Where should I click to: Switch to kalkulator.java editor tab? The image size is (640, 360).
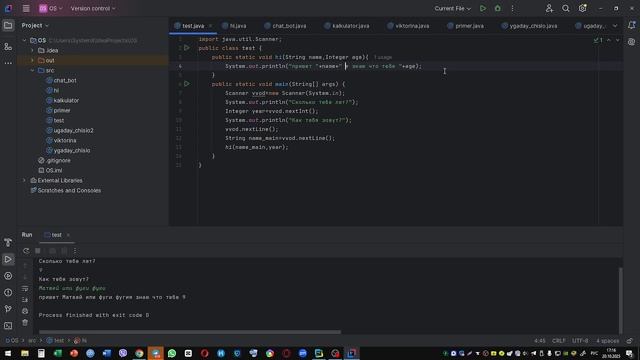point(347,26)
